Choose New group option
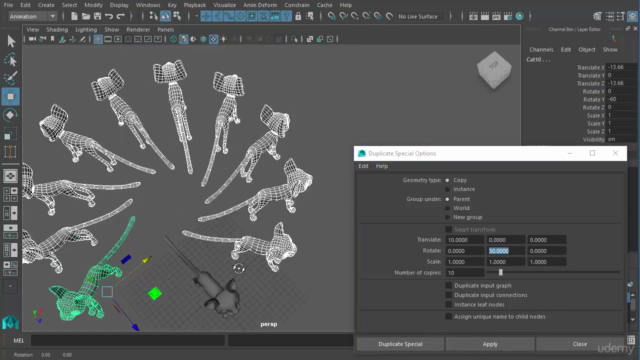Screen dimensions: 640x360 click(x=447, y=217)
